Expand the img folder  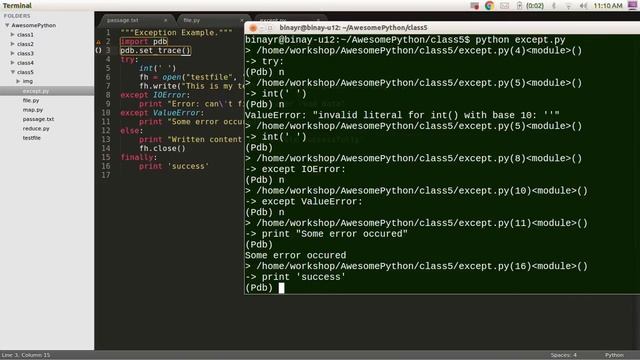[18, 81]
